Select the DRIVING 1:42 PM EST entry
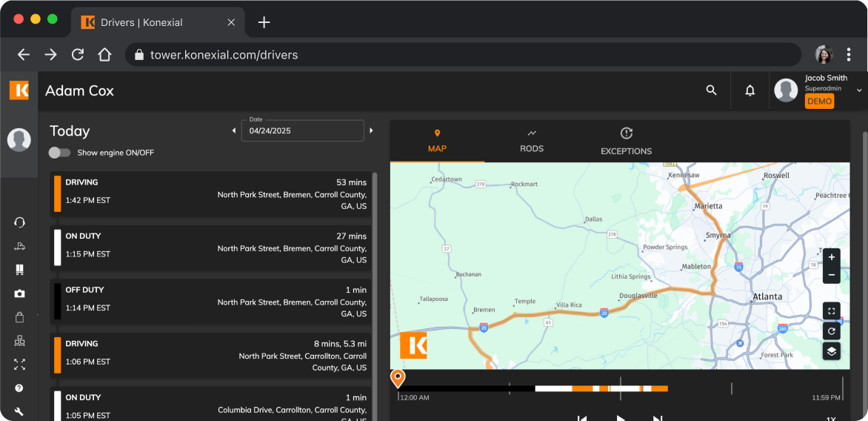This screenshot has width=868, height=421. [210, 193]
